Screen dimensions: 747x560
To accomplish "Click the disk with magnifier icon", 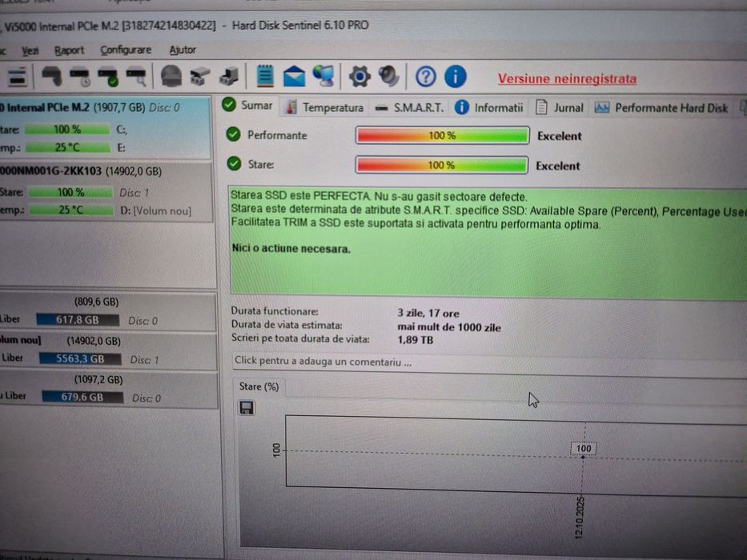I will point(136,77).
